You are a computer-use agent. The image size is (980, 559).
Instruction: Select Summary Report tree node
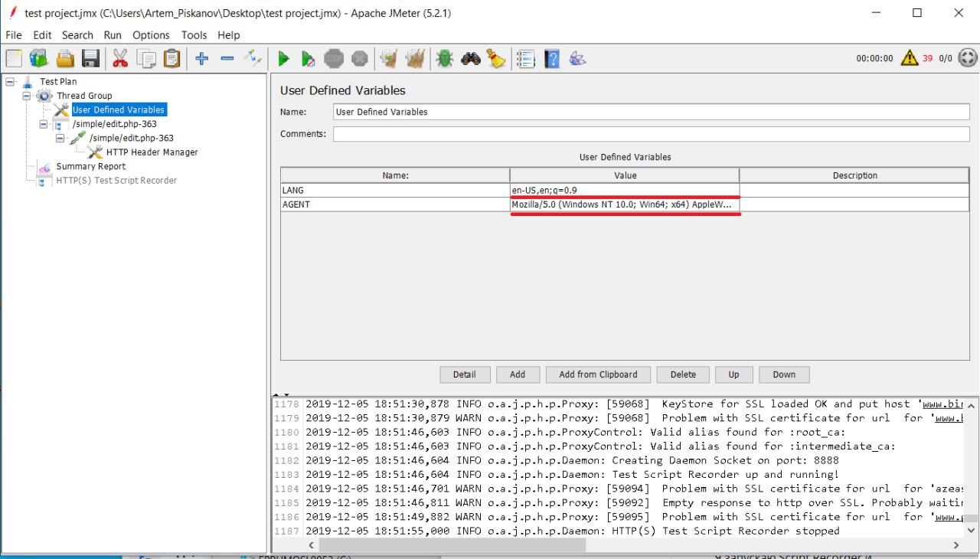tap(90, 166)
